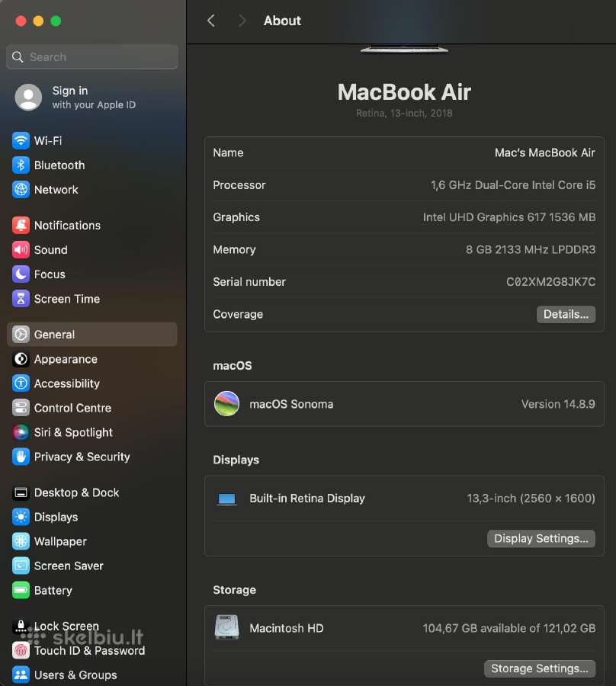616x686 pixels.
Task: Open Wi-Fi settings icon
Action: [21, 140]
